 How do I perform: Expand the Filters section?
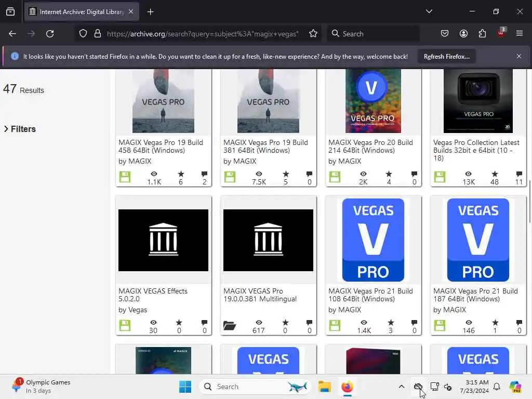(x=20, y=129)
